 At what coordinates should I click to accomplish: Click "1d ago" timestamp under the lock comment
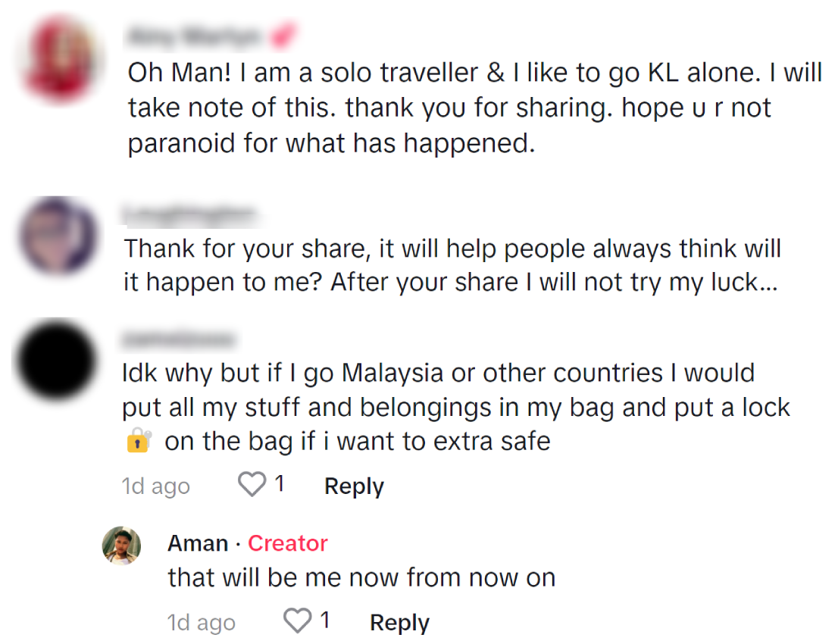click(155, 486)
